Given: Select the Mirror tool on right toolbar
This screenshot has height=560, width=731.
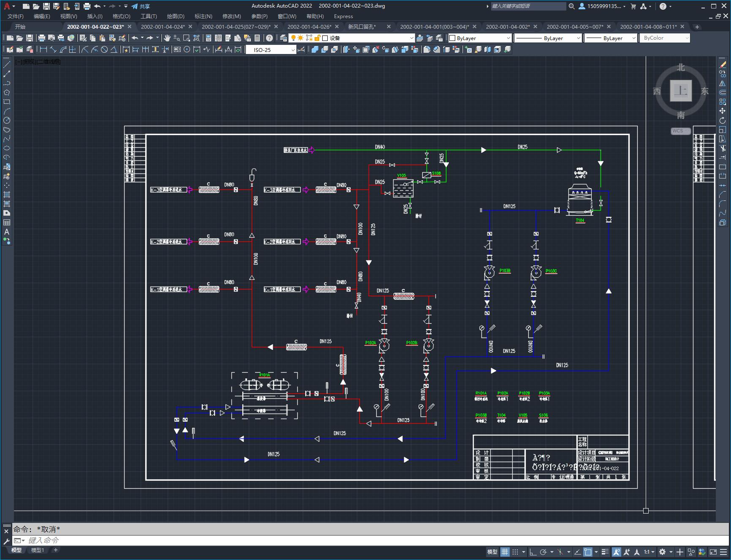Looking at the screenshot, I should click(x=723, y=83).
